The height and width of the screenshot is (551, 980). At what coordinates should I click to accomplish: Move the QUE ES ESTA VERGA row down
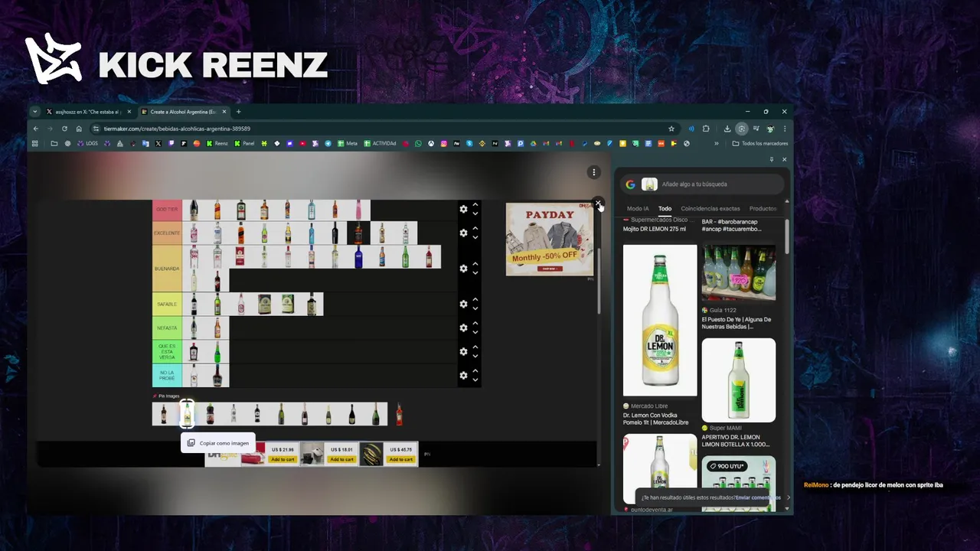click(x=475, y=356)
